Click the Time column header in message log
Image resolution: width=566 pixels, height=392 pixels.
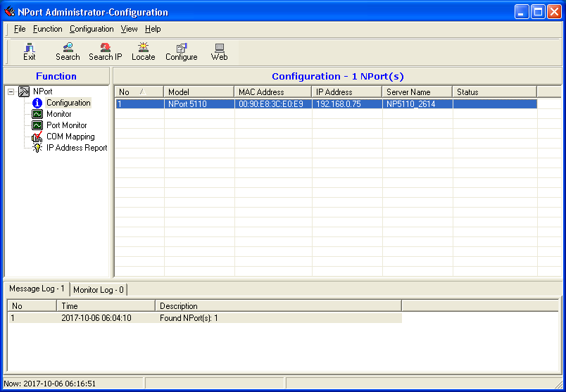coord(106,306)
